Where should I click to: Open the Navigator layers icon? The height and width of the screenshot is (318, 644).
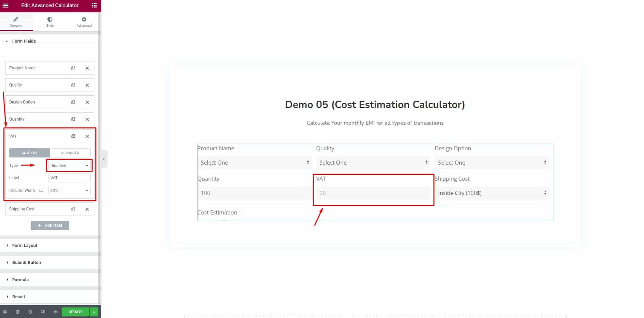tap(17, 312)
